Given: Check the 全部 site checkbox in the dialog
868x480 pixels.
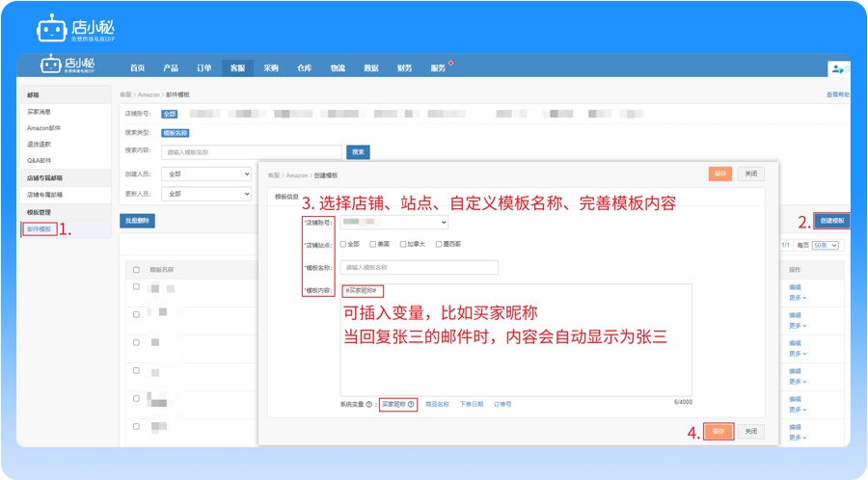Looking at the screenshot, I should coord(343,245).
